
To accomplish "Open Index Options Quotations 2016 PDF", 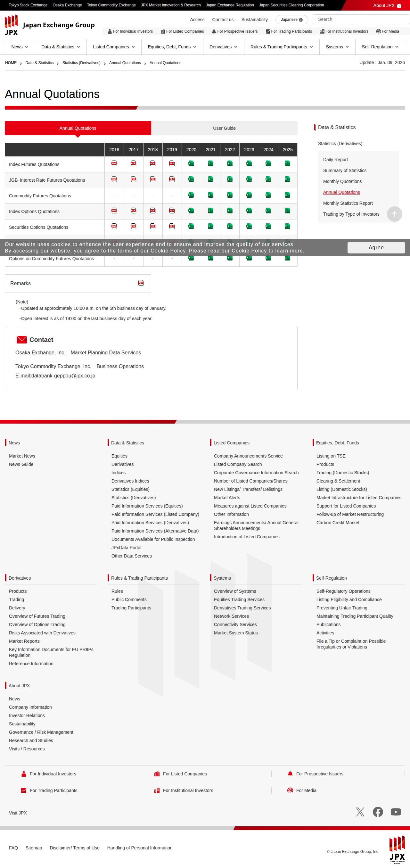I will (x=114, y=211).
